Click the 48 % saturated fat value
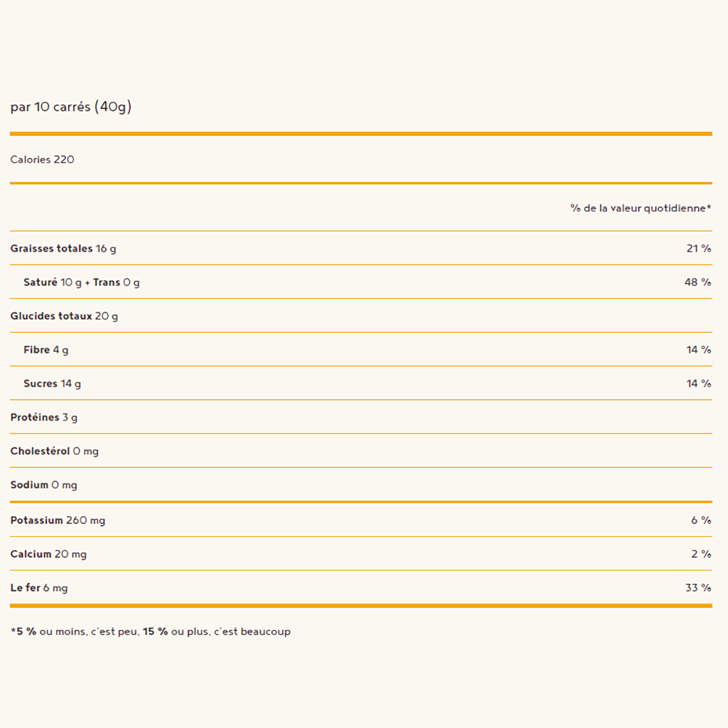 (697, 282)
